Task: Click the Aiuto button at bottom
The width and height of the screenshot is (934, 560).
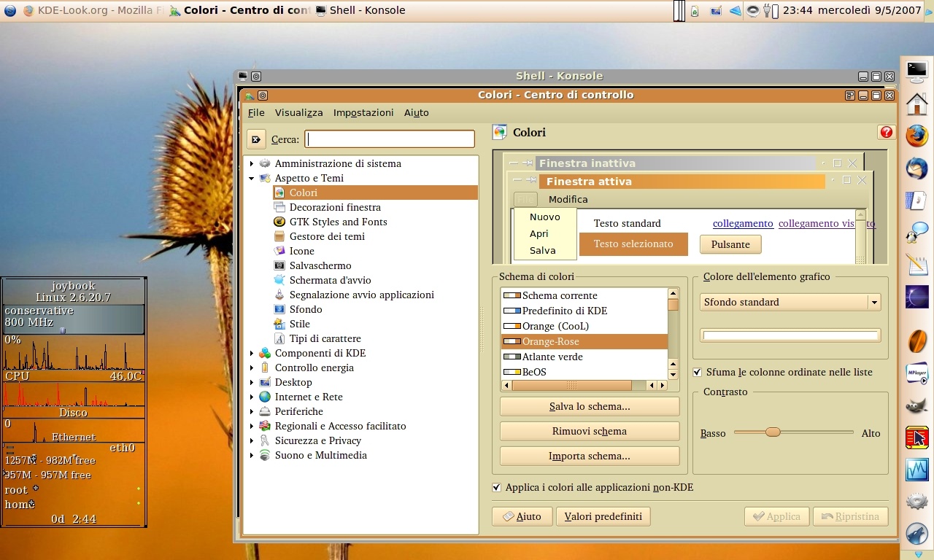Action: [x=522, y=516]
